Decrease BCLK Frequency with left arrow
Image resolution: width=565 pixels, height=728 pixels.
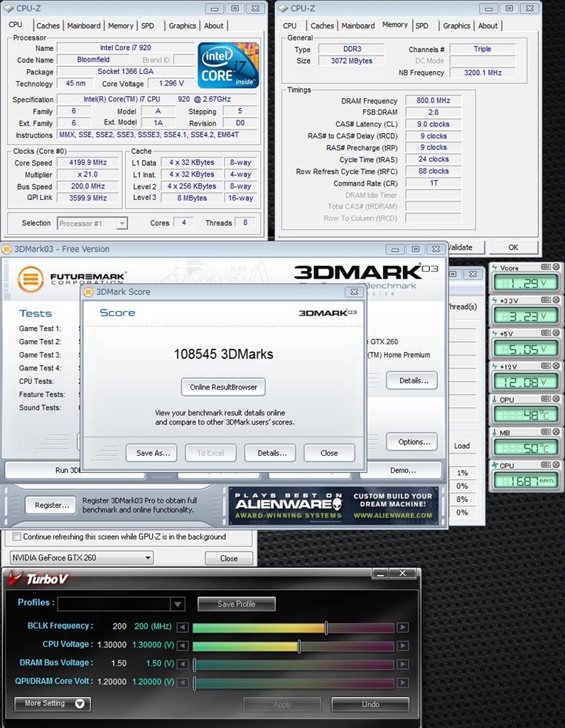point(183,627)
